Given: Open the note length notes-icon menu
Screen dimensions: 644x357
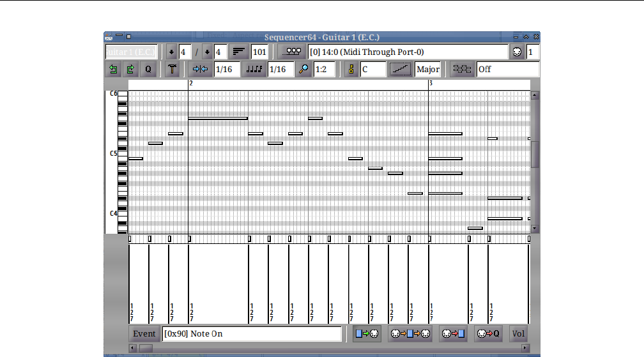Looking at the screenshot, I should [254, 70].
